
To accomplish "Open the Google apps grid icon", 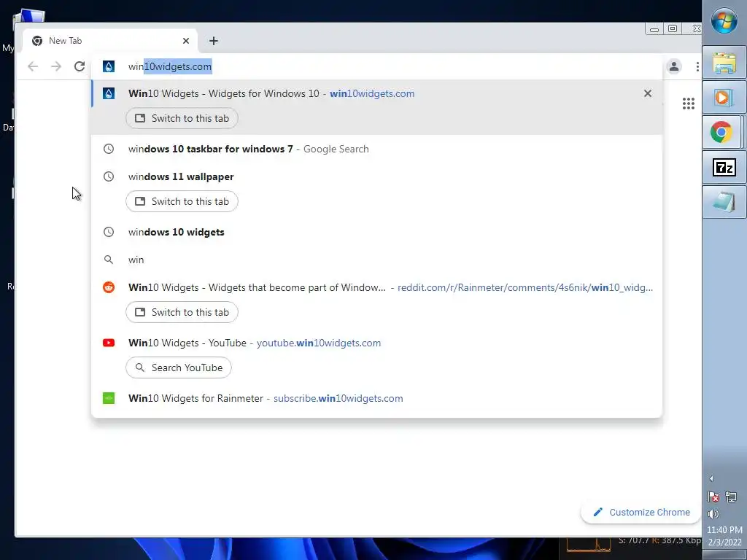I will pyautogui.click(x=689, y=104).
